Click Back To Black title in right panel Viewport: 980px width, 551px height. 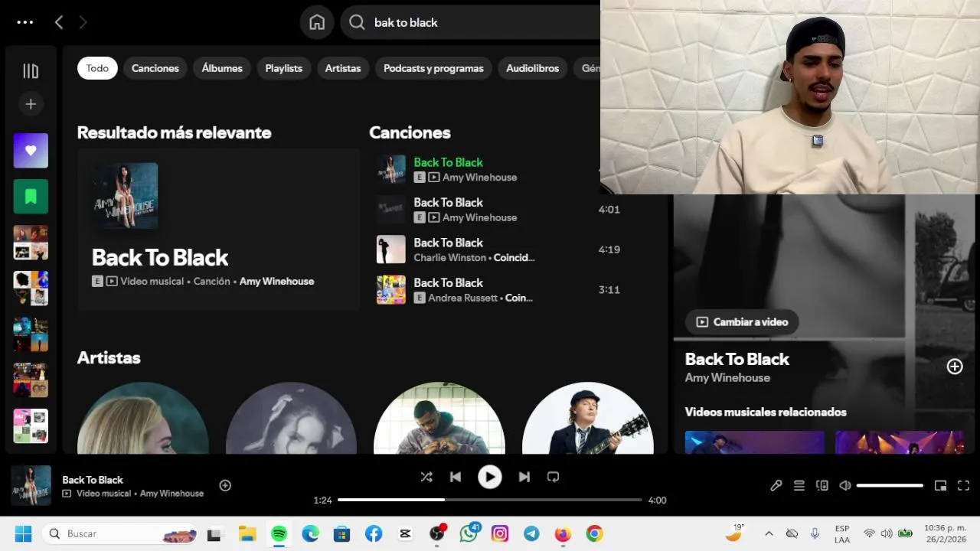click(x=737, y=359)
